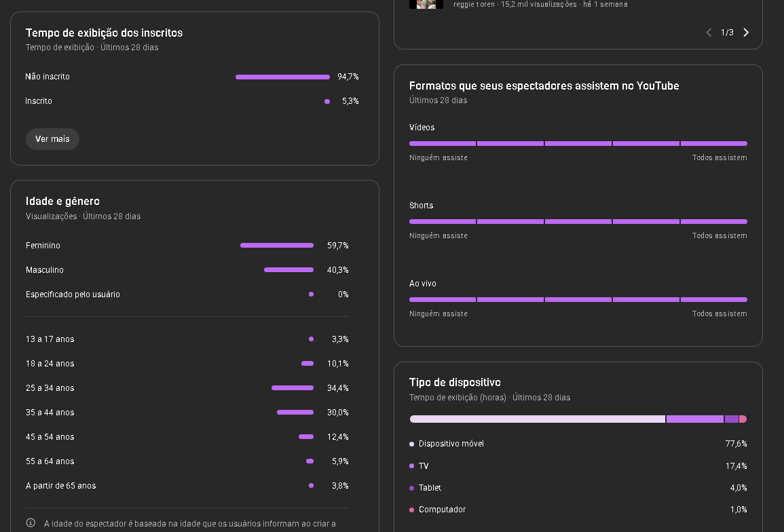
Task: Select the Feminino percentage bar
Action: pos(277,246)
